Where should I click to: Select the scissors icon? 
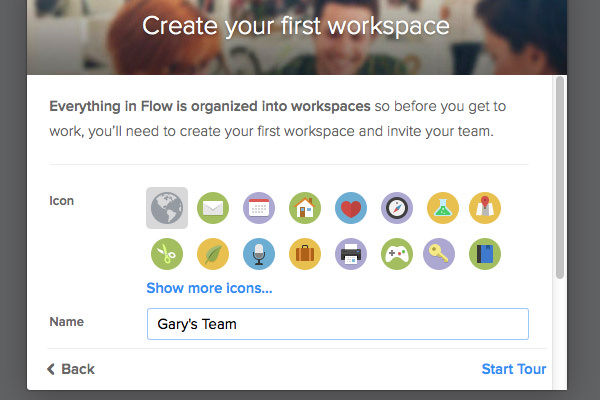[167, 254]
